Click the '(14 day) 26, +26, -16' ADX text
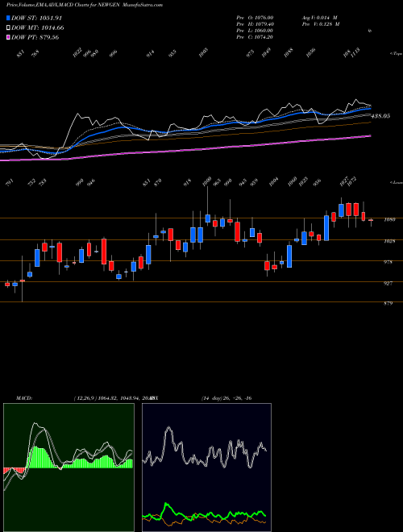Image resolution: width=403 pixels, height=532 pixels. [226, 398]
